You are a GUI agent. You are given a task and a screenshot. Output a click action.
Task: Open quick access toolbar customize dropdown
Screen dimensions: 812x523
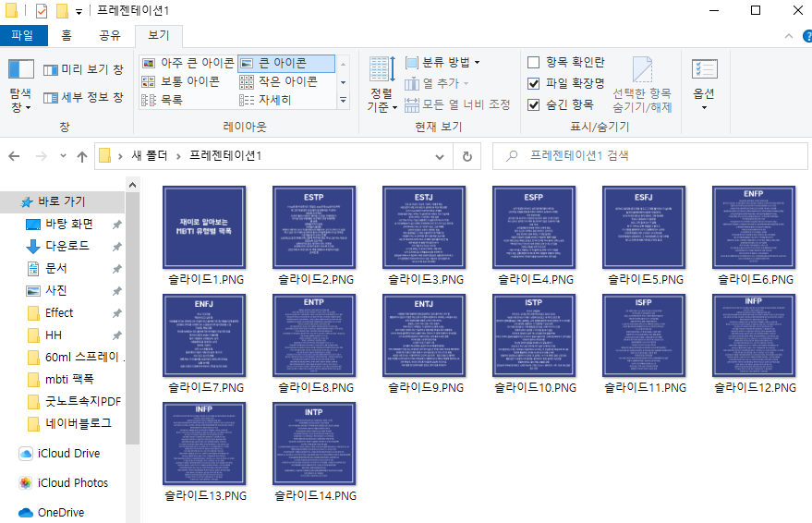coord(79,11)
